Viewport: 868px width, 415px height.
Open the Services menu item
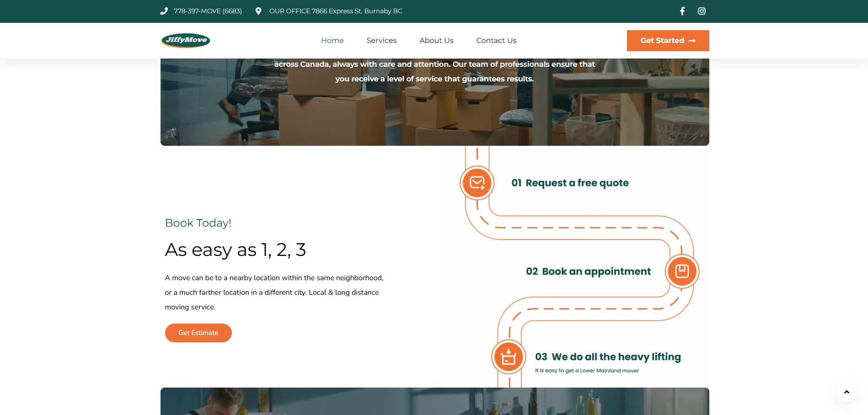point(381,40)
